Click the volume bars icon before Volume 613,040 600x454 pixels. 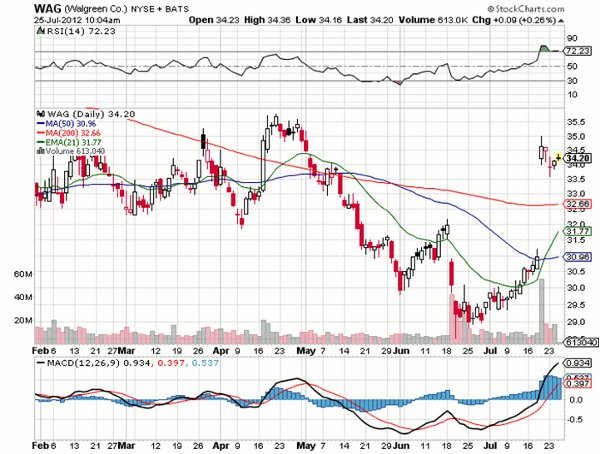(40, 151)
